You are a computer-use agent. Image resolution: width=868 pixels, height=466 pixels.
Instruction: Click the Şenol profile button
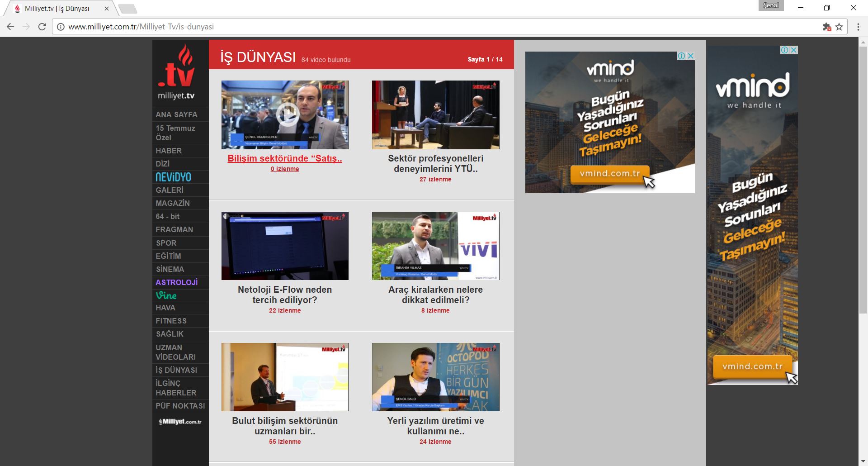pos(771,5)
